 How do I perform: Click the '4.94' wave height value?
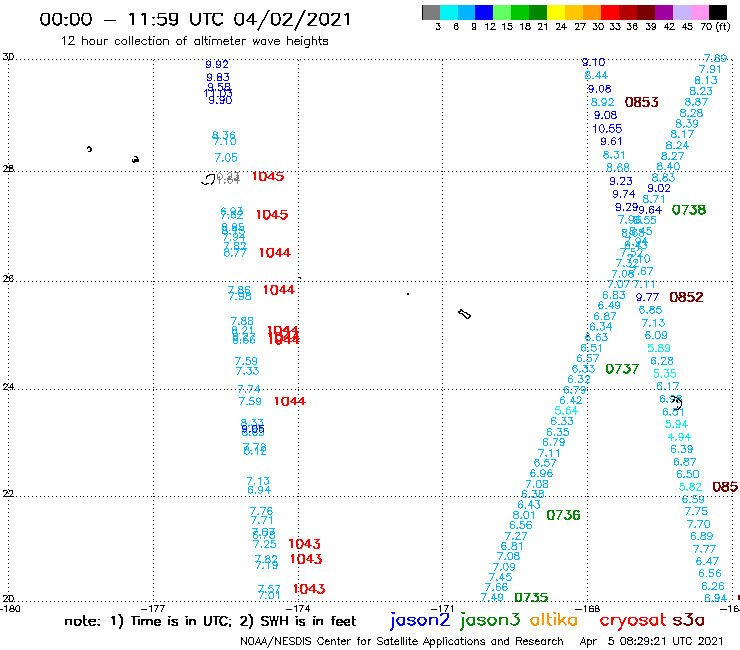click(x=679, y=437)
